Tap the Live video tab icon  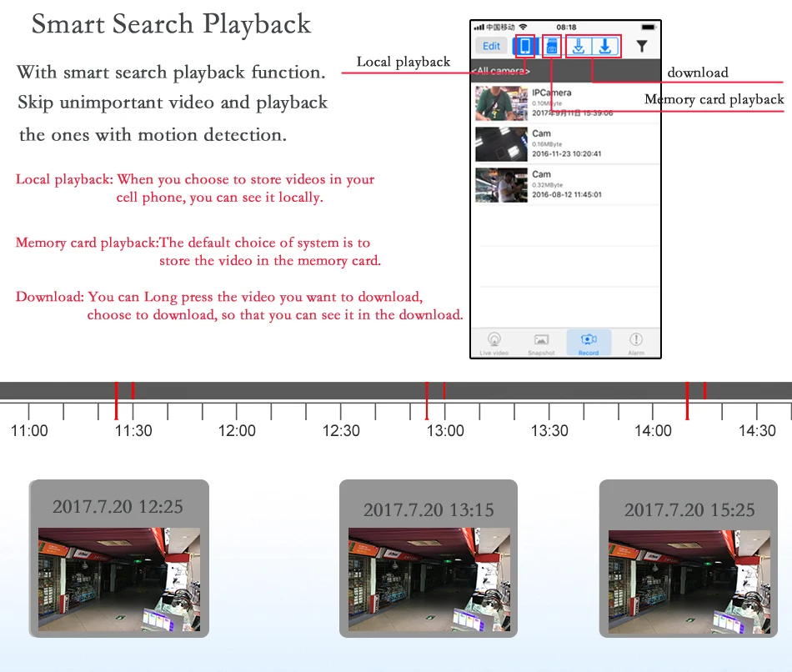(x=494, y=339)
